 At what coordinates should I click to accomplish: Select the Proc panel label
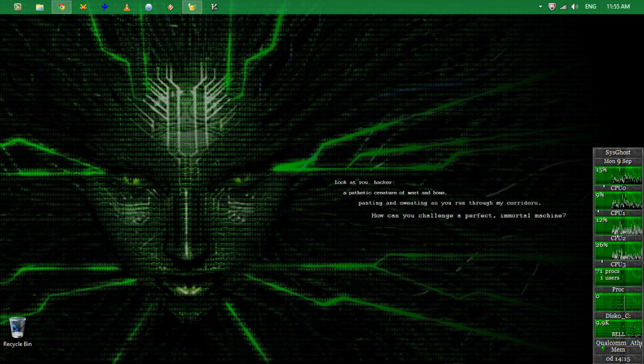(618, 289)
